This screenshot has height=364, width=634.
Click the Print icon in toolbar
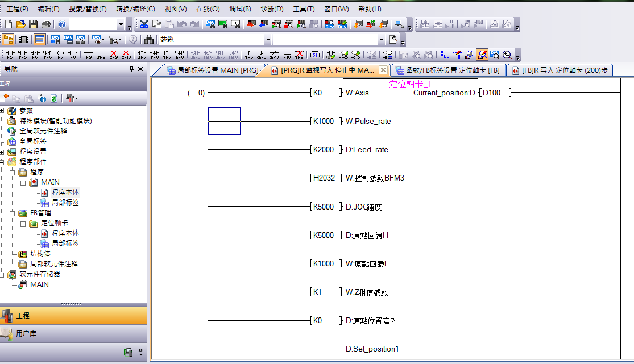45,24
